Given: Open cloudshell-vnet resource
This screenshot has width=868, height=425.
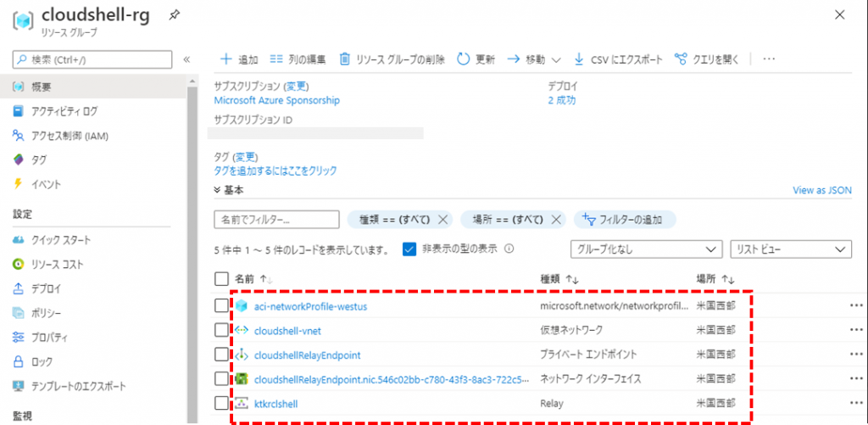Looking at the screenshot, I should click(x=287, y=331).
